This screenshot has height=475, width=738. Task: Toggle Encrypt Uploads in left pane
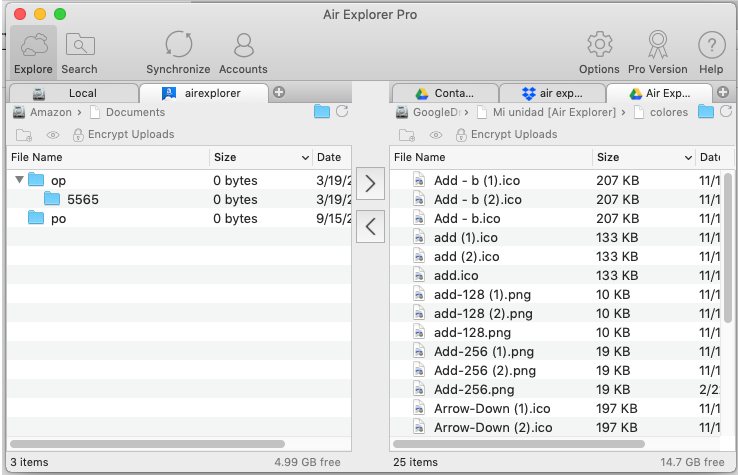click(123, 135)
